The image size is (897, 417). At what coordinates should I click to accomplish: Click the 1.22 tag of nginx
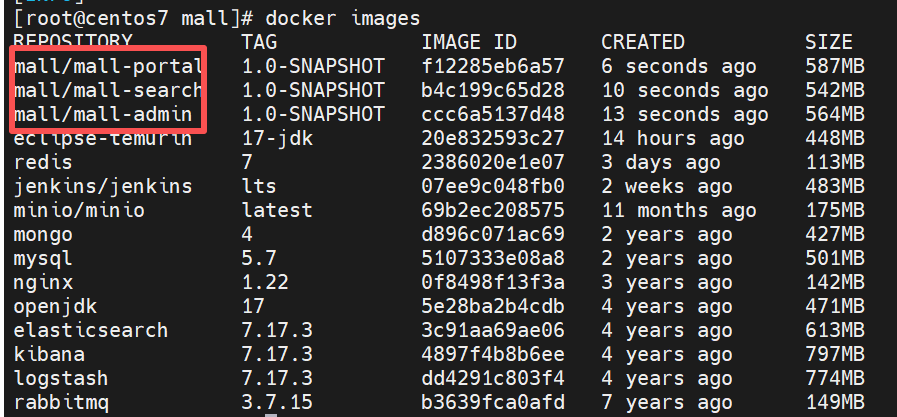tap(265, 283)
